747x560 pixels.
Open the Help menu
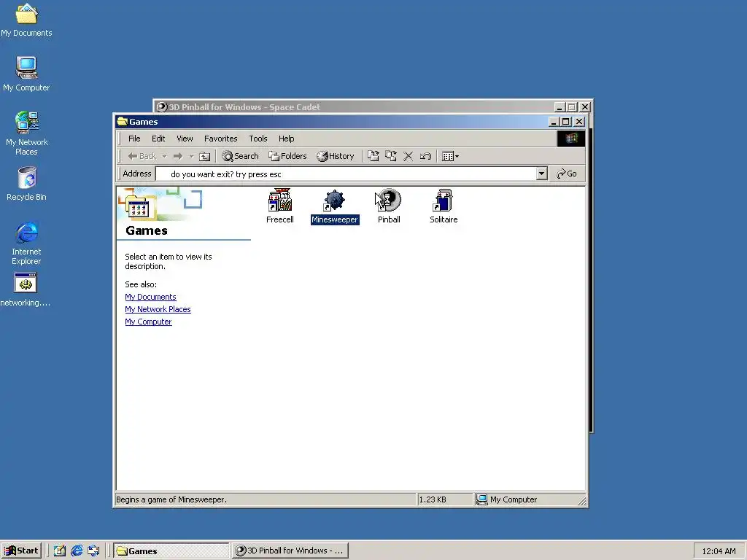point(286,139)
